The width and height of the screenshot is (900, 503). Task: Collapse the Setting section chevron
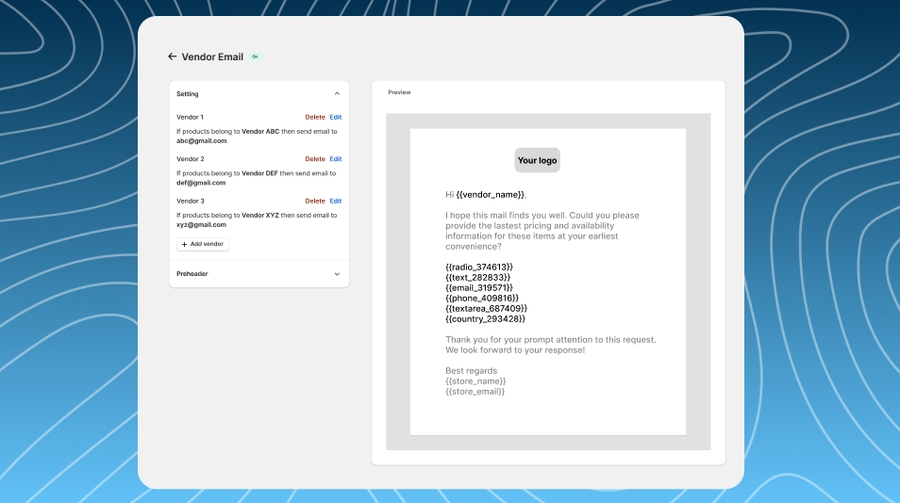click(337, 94)
